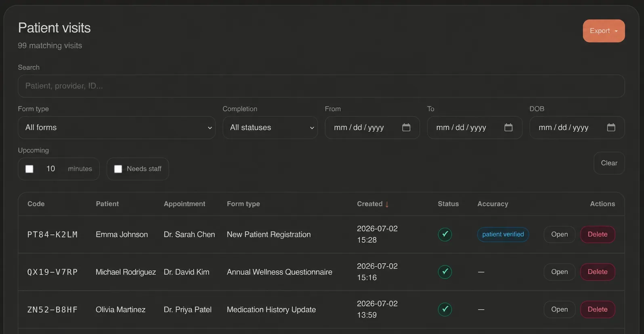Enable the Upcoming minutes checkbox

[29, 169]
